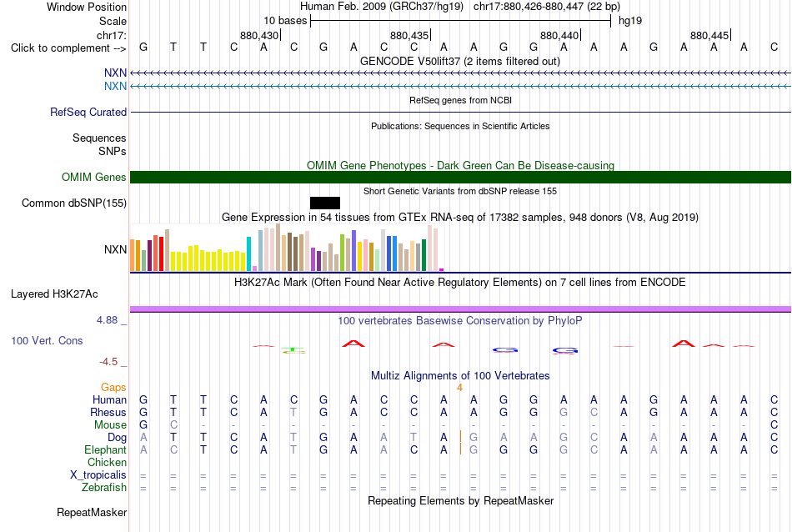
Task: Click the dark green OMIM gene bar
Action: tap(461, 178)
